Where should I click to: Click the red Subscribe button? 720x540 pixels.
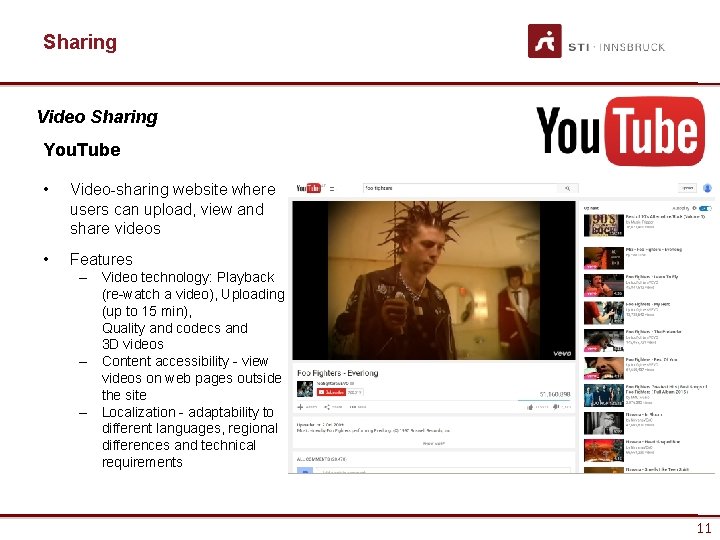[x=331, y=392]
